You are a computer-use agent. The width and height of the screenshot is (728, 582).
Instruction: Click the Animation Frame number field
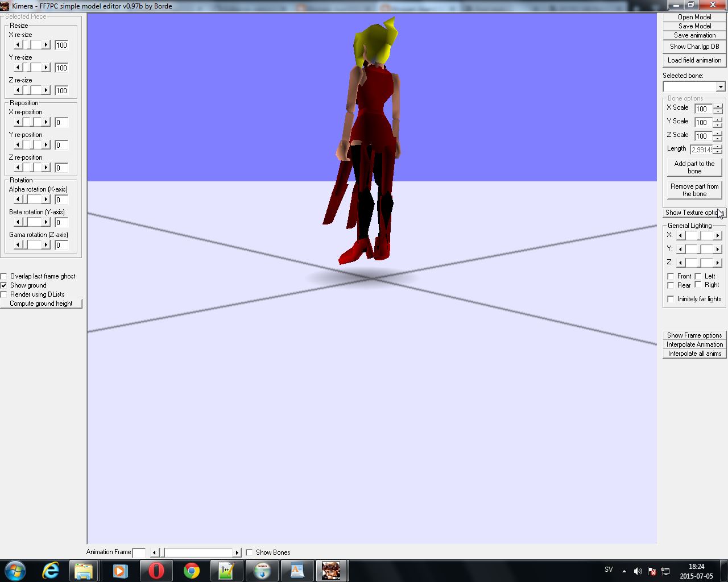click(x=139, y=552)
